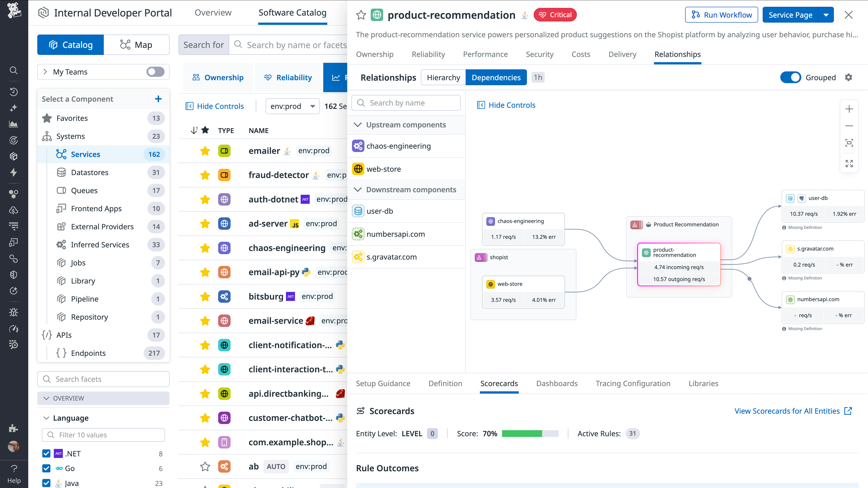
Task: Click the Search by name field
Action: click(x=406, y=103)
